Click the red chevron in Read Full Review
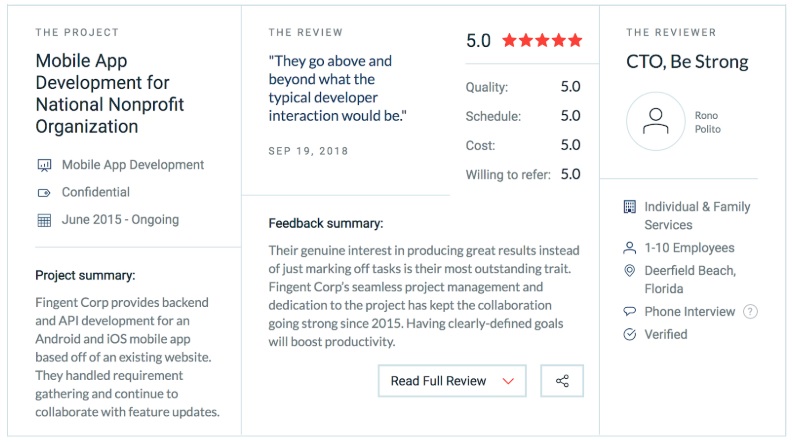The height and width of the screenshot is (442, 792). [508, 381]
